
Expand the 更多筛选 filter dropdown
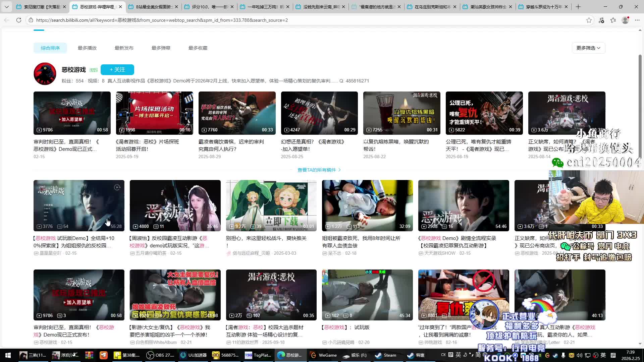click(x=588, y=48)
